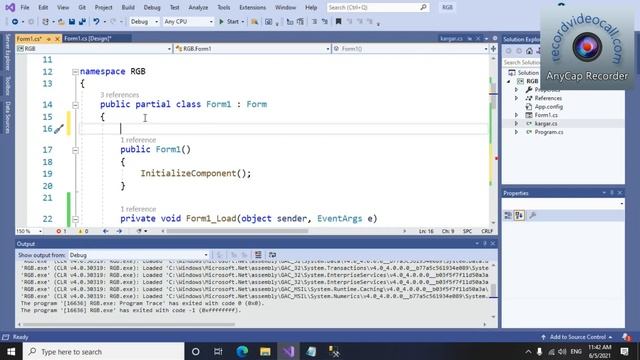Click the Task View taskbar icon
The image size is (640, 360).
218,351
